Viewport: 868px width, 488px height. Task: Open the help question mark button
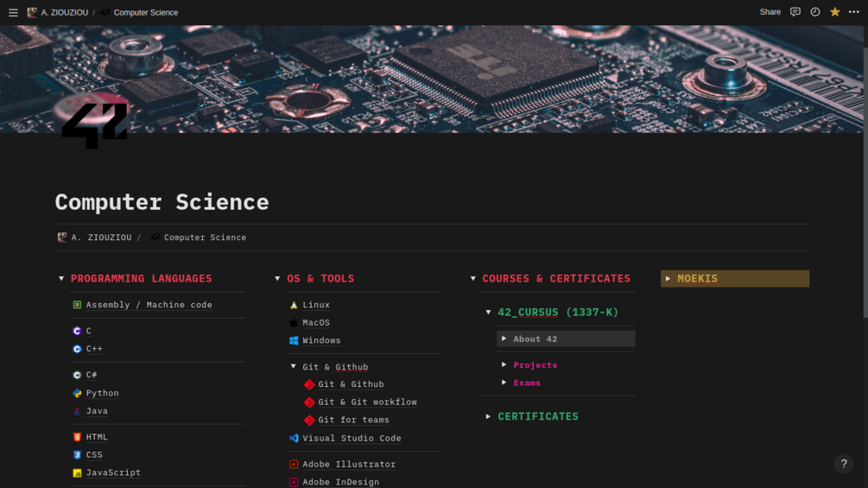coord(844,464)
